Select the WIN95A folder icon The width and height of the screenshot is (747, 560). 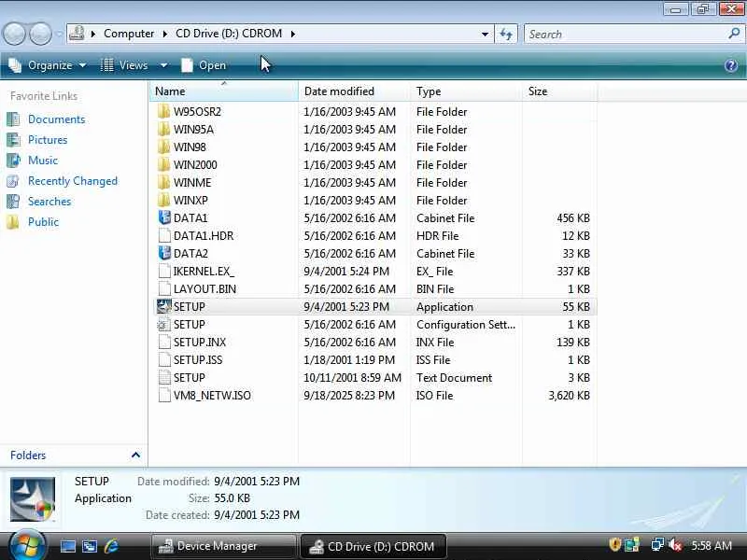point(164,129)
